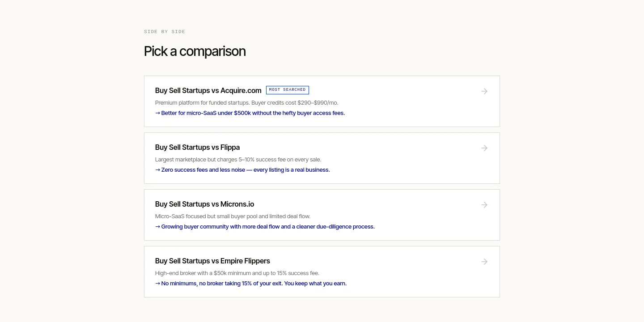Click the "Pick a comparison" heading
This screenshot has height=322, width=644.
(195, 51)
